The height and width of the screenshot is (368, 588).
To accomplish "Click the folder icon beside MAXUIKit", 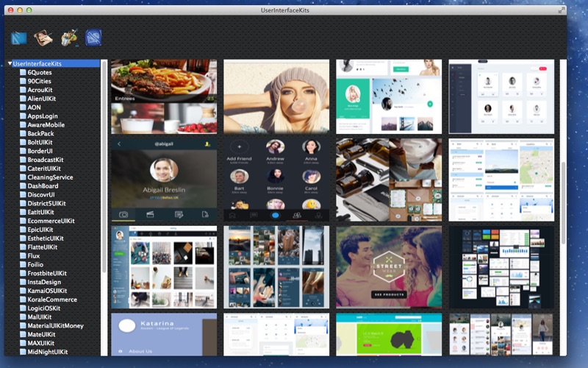I will [23, 343].
